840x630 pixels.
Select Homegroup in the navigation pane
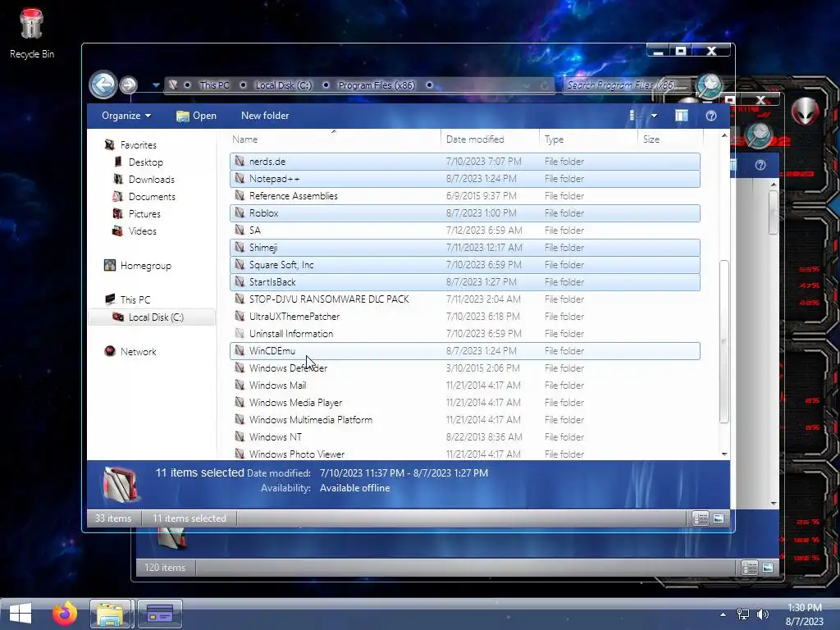pyautogui.click(x=145, y=266)
